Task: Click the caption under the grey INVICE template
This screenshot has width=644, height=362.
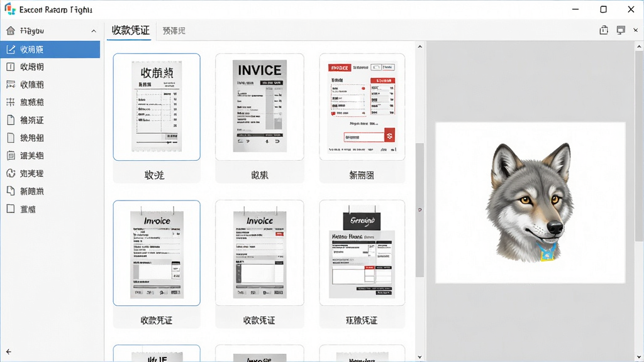Action: coord(260,175)
